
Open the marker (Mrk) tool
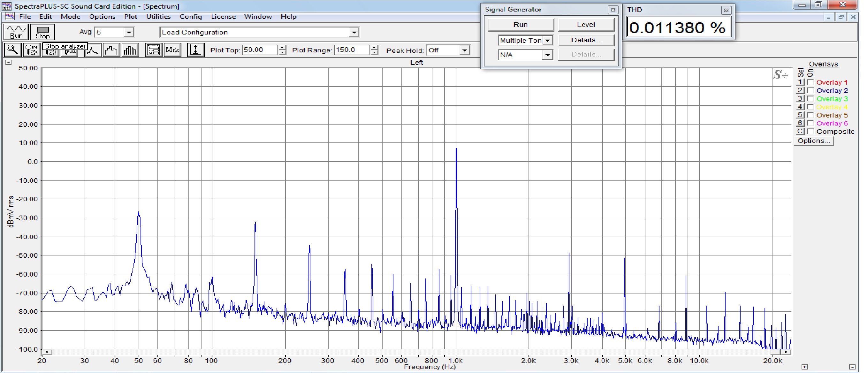coord(172,50)
